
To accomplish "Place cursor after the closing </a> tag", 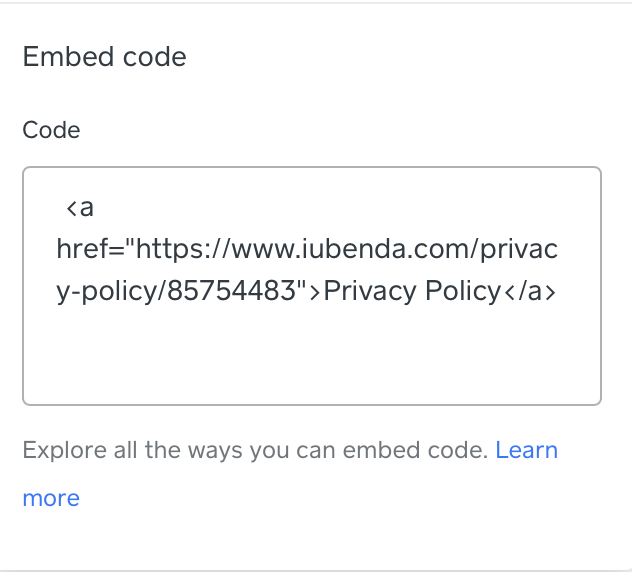I will pyautogui.click(x=558, y=290).
